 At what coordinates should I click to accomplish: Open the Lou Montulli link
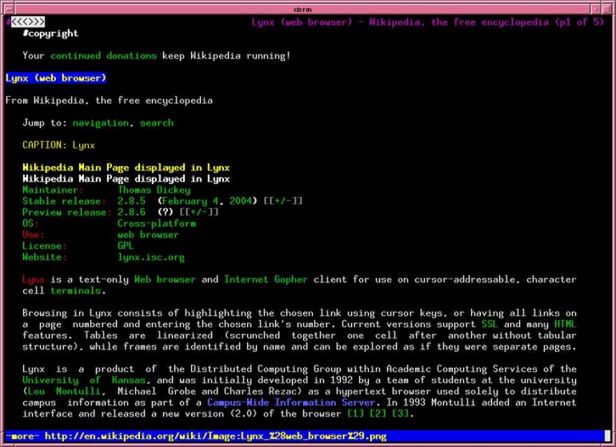pos(64,392)
